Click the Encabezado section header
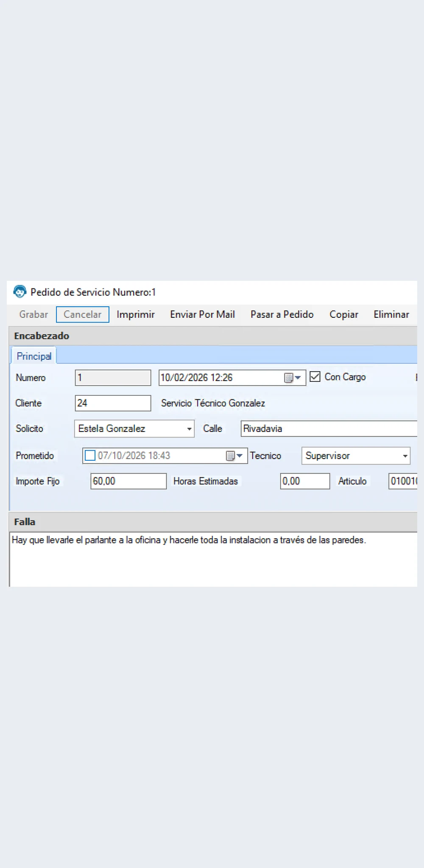 coord(213,336)
